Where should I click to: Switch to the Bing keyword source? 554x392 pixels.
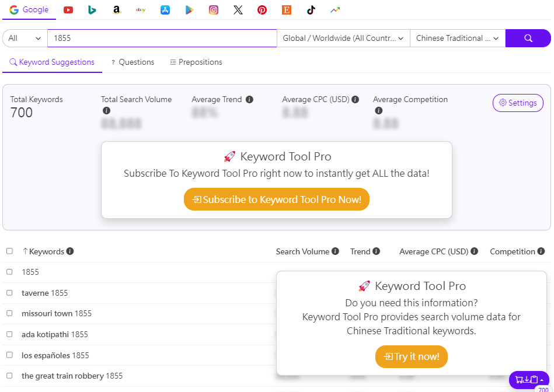point(92,10)
